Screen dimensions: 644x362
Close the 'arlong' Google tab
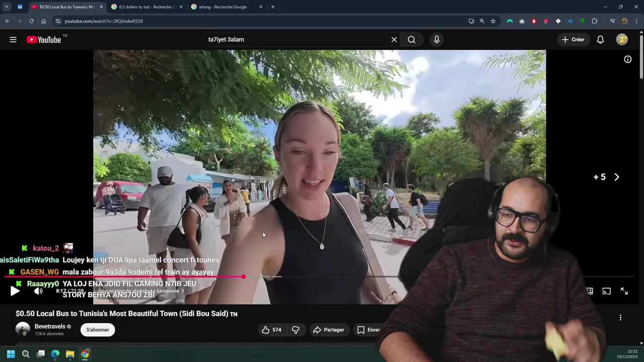[x=261, y=7]
